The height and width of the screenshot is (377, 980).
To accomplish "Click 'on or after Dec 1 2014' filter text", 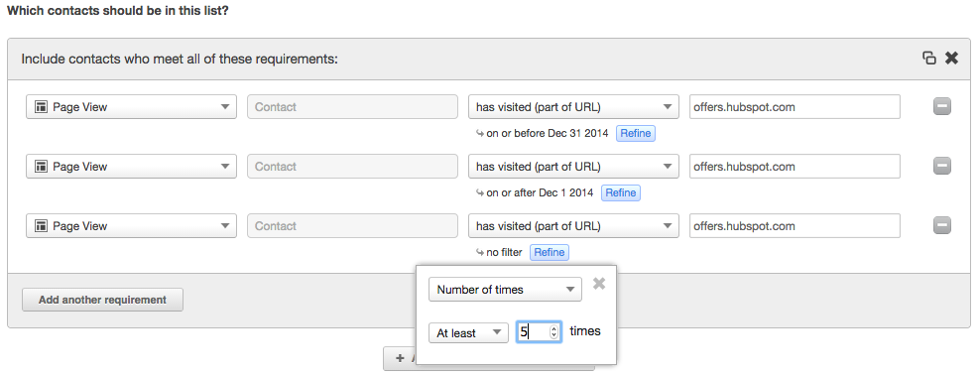I will (x=540, y=192).
